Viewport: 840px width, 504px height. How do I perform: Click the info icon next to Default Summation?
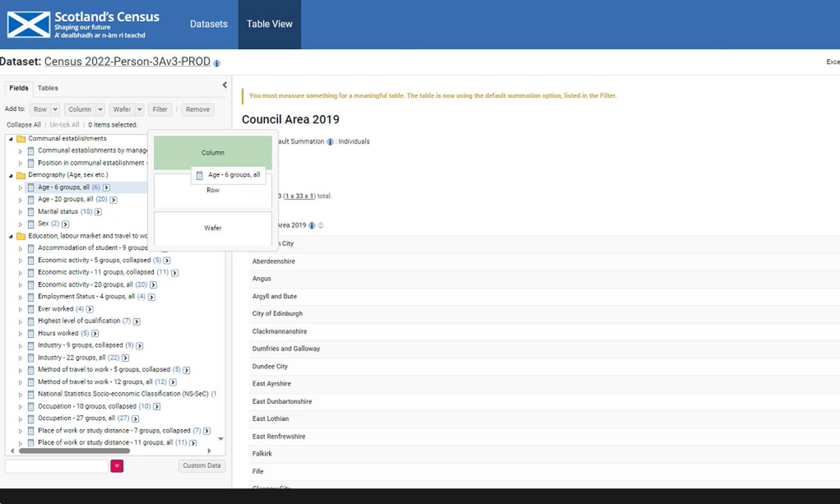tap(330, 142)
